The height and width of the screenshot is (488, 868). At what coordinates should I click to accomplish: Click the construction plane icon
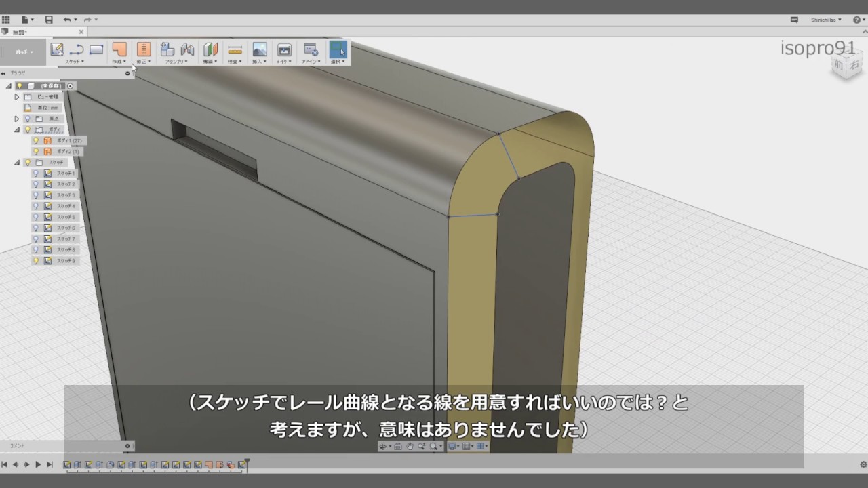point(210,49)
